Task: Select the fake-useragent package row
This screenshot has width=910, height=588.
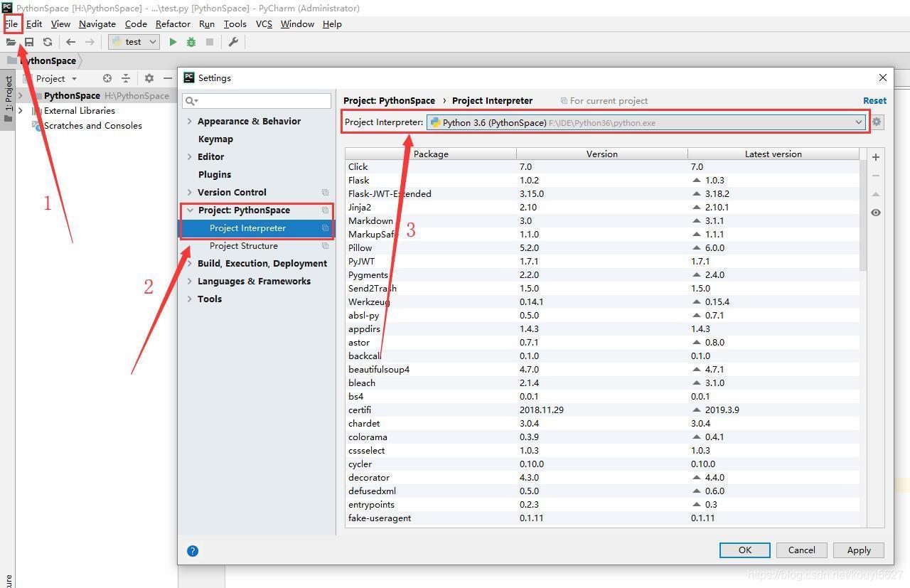Action: click(602, 518)
